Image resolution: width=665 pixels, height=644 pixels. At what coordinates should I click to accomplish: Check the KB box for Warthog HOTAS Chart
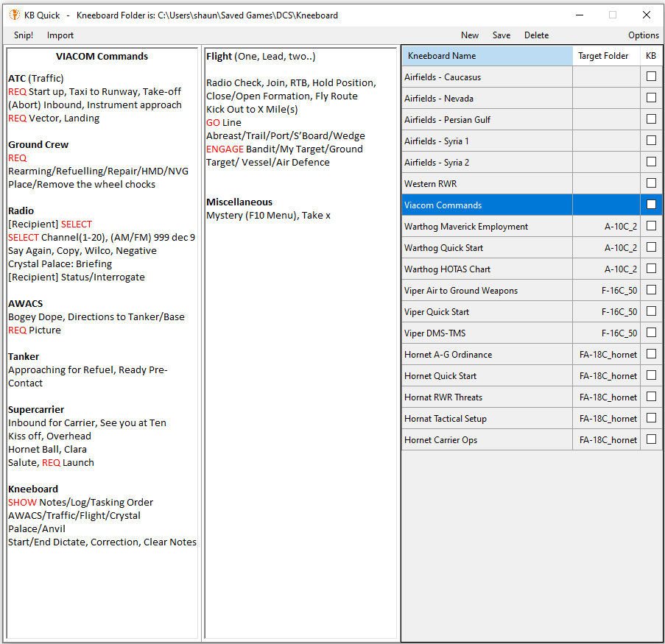tap(651, 269)
